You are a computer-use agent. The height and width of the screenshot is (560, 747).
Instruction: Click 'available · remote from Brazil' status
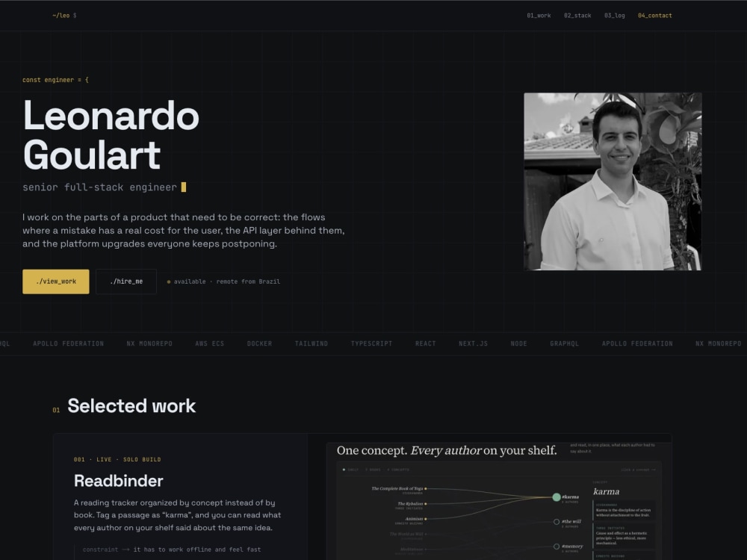[x=227, y=281]
